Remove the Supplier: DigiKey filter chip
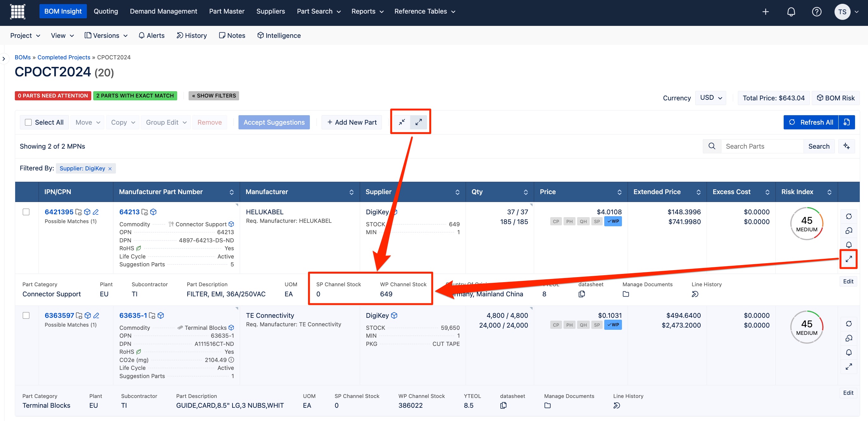Image resolution: width=868 pixels, height=421 pixels. pyautogui.click(x=110, y=169)
